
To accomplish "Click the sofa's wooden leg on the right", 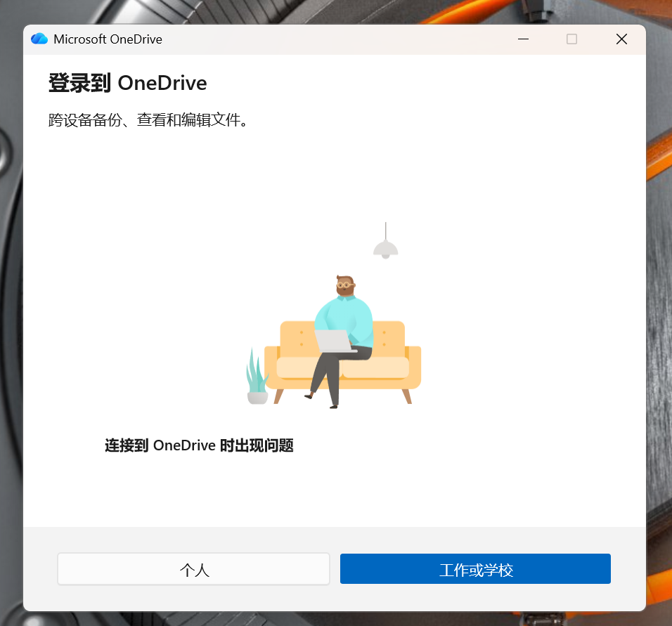I will click(407, 396).
